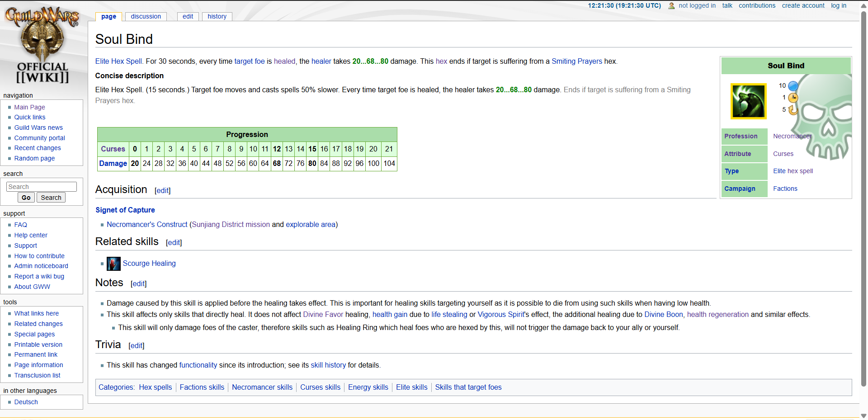Viewport: 868px width, 420px height.
Task: Open the Smiting Prayers link
Action: [577, 61]
